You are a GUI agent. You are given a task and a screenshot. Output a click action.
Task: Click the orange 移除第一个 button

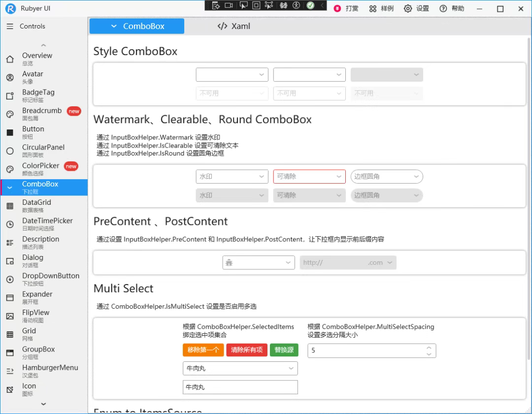tap(203, 350)
